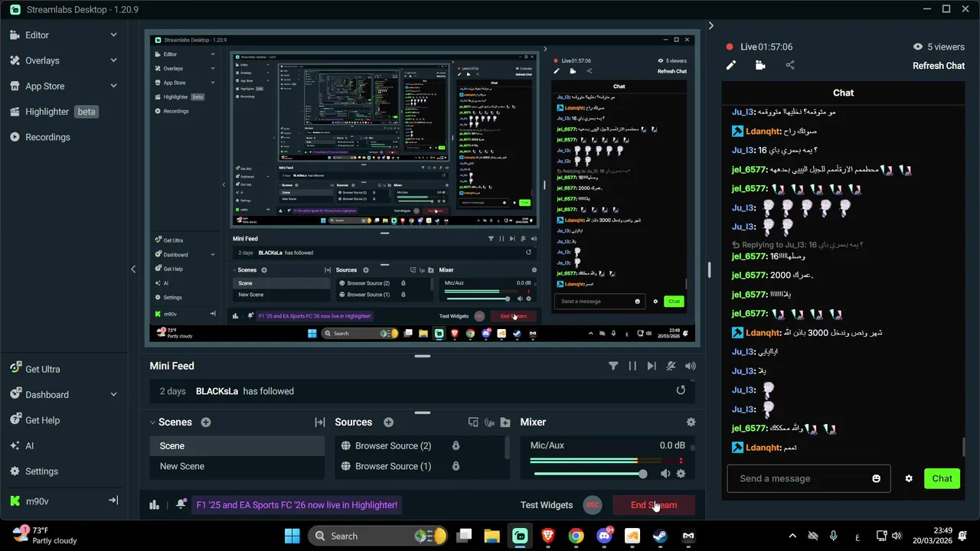Open scene transitions icon
The height and width of the screenshot is (551, 980).
click(x=320, y=422)
